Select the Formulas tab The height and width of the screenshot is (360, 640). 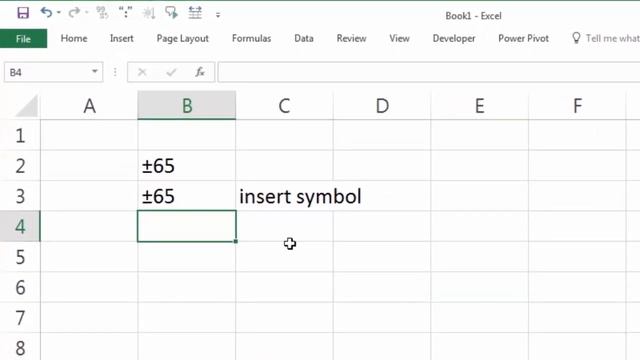pyautogui.click(x=251, y=38)
